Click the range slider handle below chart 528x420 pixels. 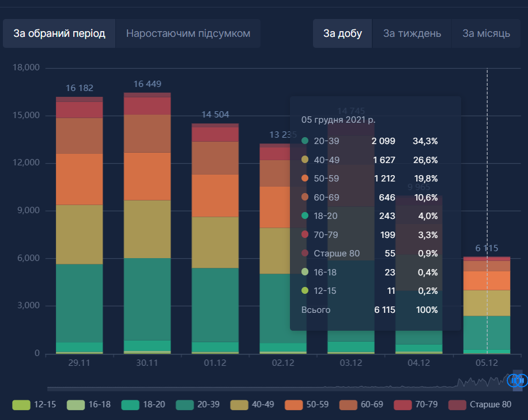click(x=517, y=381)
